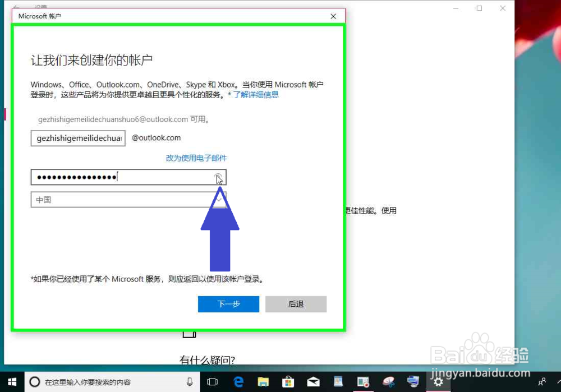The image size is (561, 392).
Task: Click the taskbar search box
Action: (x=112, y=382)
